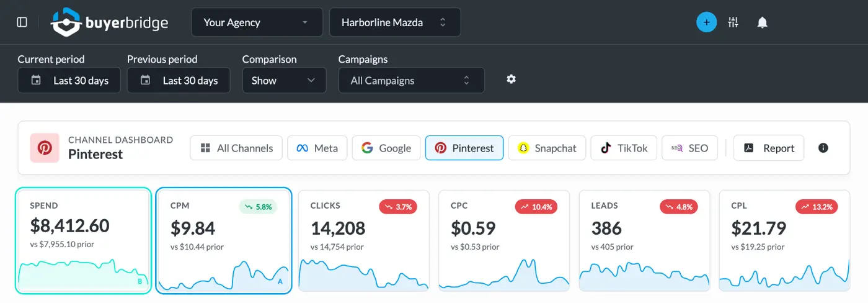Click the 13.2% change badge on CPL

pyautogui.click(x=817, y=207)
